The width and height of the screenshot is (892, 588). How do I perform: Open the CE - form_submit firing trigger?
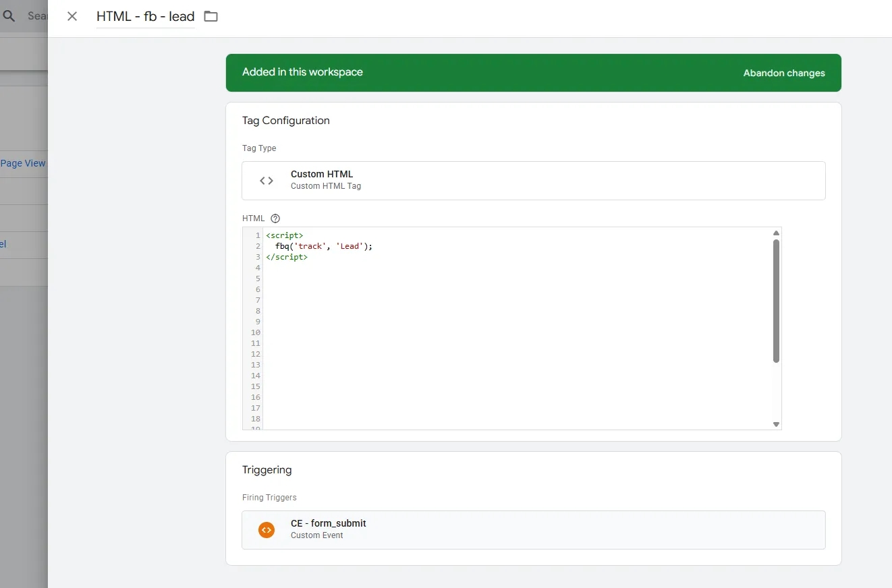[x=534, y=530]
